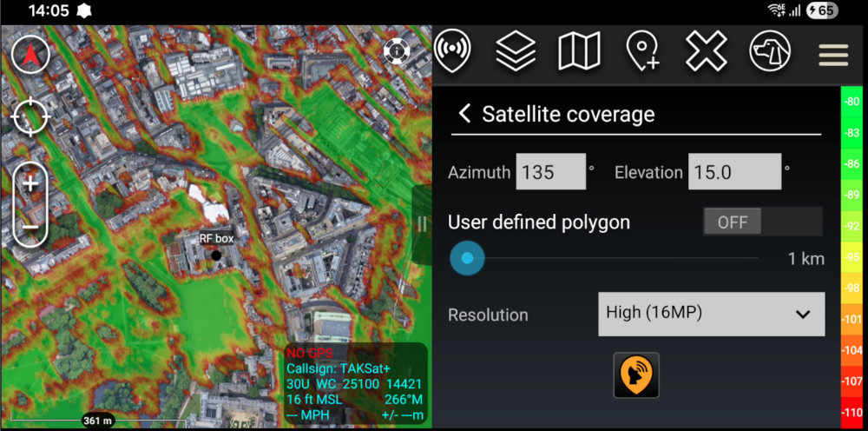The height and width of the screenshot is (431, 868).
Task: Open the RF signal location marker tool
Action: click(x=453, y=50)
